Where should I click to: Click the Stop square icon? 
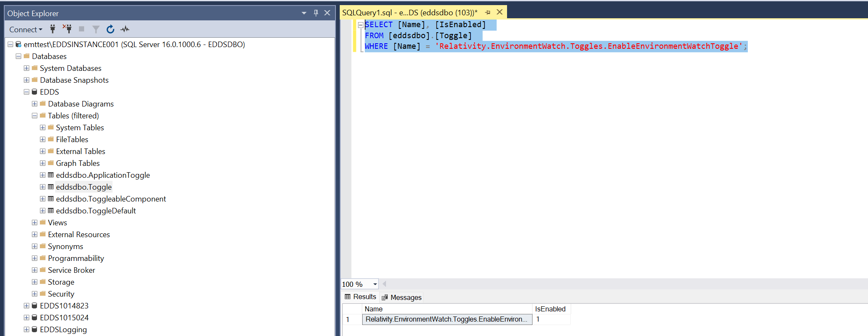(x=82, y=29)
